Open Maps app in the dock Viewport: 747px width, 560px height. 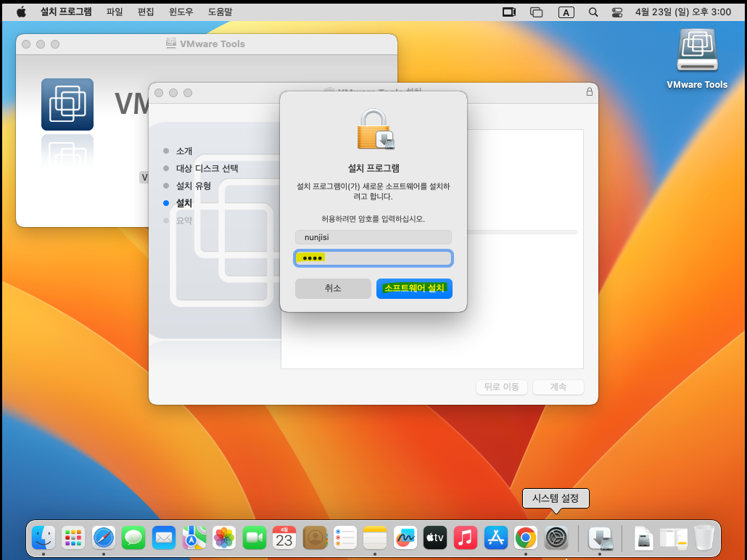tap(194, 538)
